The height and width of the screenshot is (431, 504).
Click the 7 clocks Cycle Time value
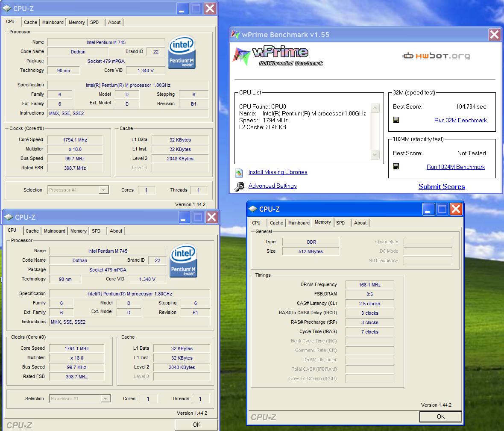[x=369, y=332]
